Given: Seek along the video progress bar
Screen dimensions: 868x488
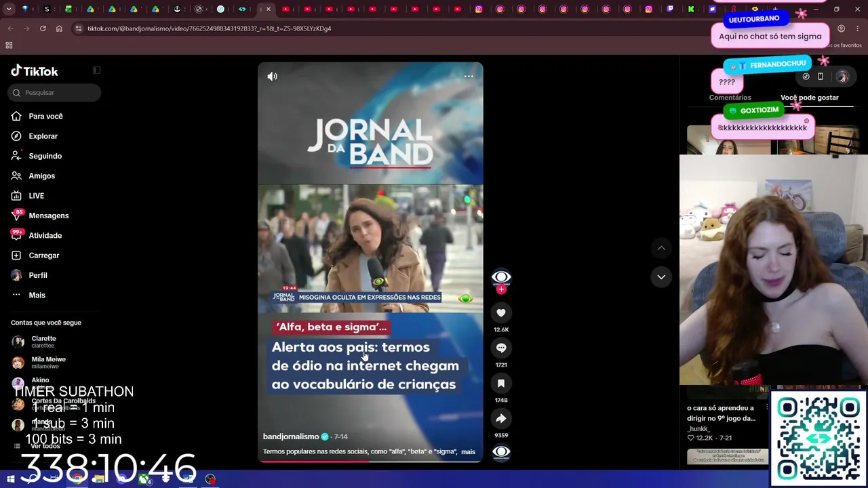Looking at the screenshot, I should pyautogui.click(x=370, y=462).
